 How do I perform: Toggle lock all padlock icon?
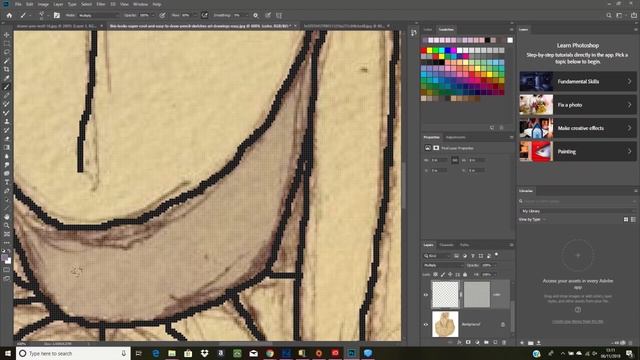[x=465, y=275]
